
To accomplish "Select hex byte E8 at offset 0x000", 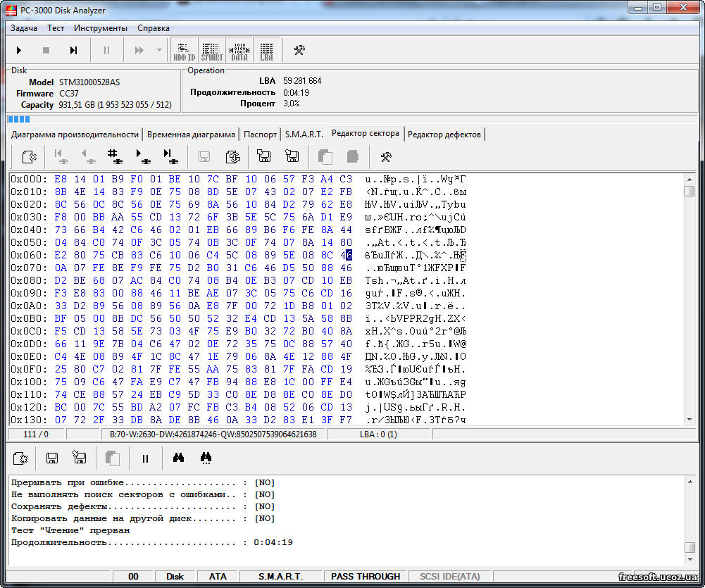I will pyautogui.click(x=61, y=179).
